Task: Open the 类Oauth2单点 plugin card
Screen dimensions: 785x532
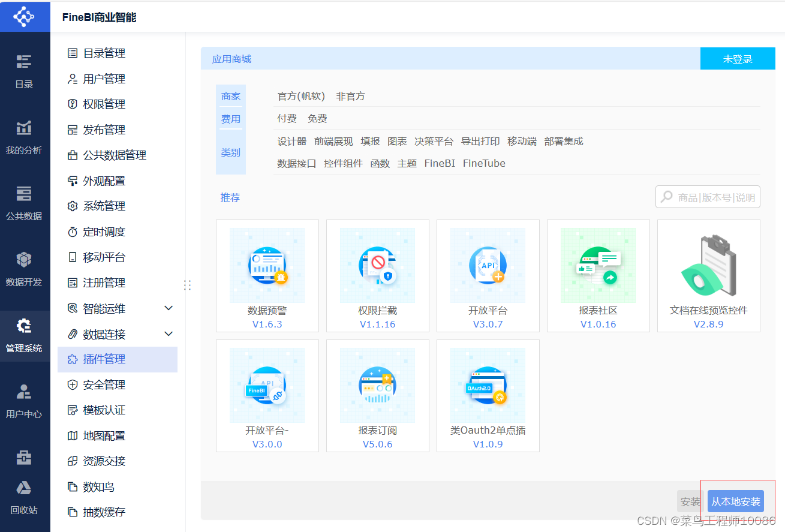Action: pyautogui.click(x=488, y=396)
